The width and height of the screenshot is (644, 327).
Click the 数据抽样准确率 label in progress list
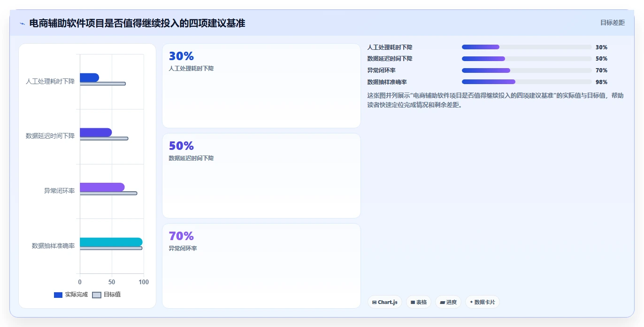pyautogui.click(x=387, y=82)
